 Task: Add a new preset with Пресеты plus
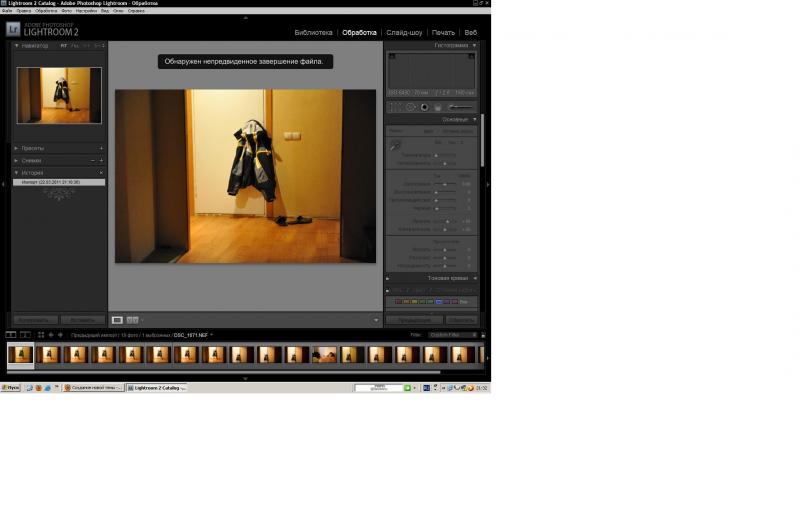(x=101, y=148)
